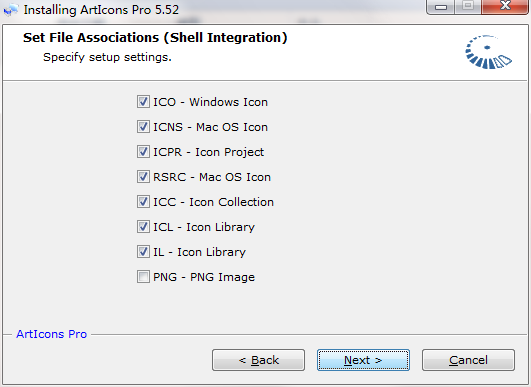Click the Next button
Image resolution: width=531 pixels, height=387 pixels.
point(363,360)
